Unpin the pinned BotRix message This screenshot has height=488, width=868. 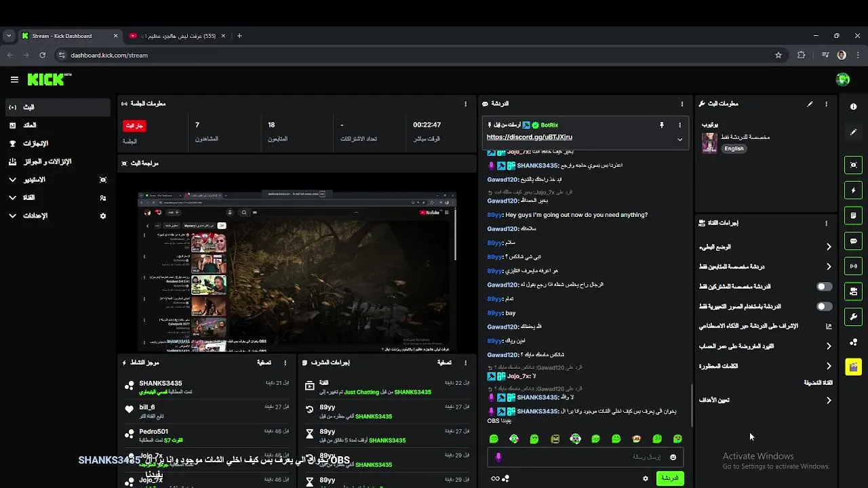click(662, 125)
